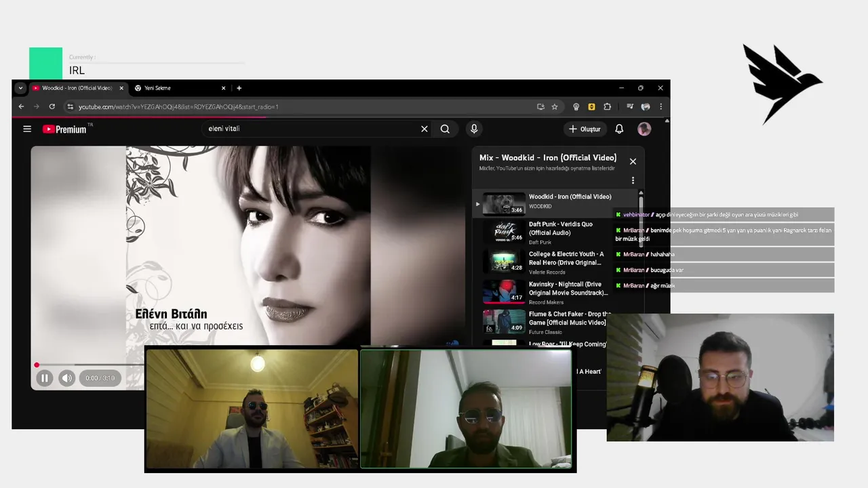
Task: Open the Kavinsky Nightcall thumbnail
Action: pyautogui.click(x=504, y=291)
